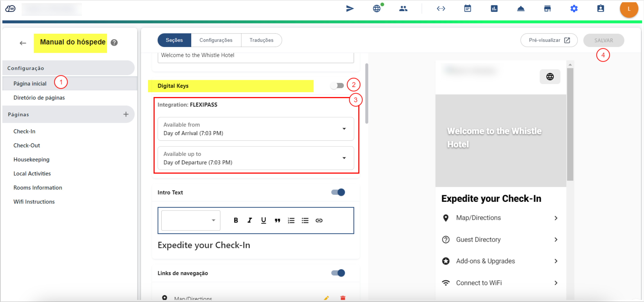Insert a link in Intro Text editor
The height and width of the screenshot is (302, 644).
[319, 220]
